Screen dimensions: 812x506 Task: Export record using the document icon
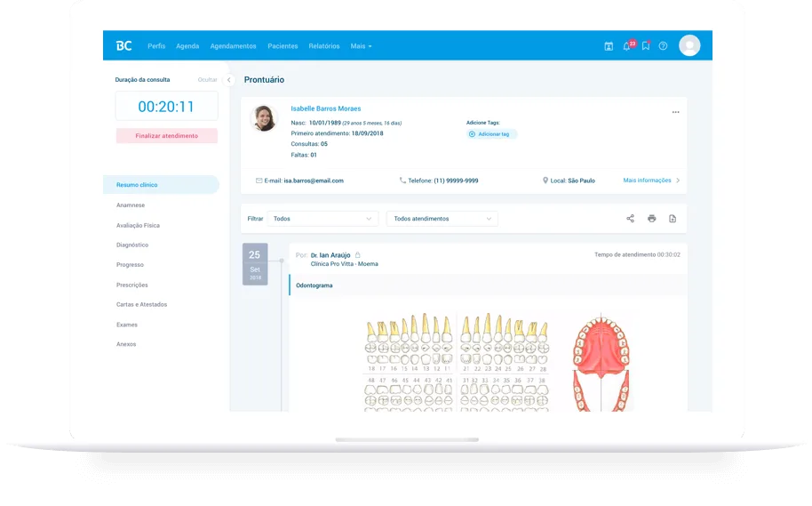click(x=673, y=219)
